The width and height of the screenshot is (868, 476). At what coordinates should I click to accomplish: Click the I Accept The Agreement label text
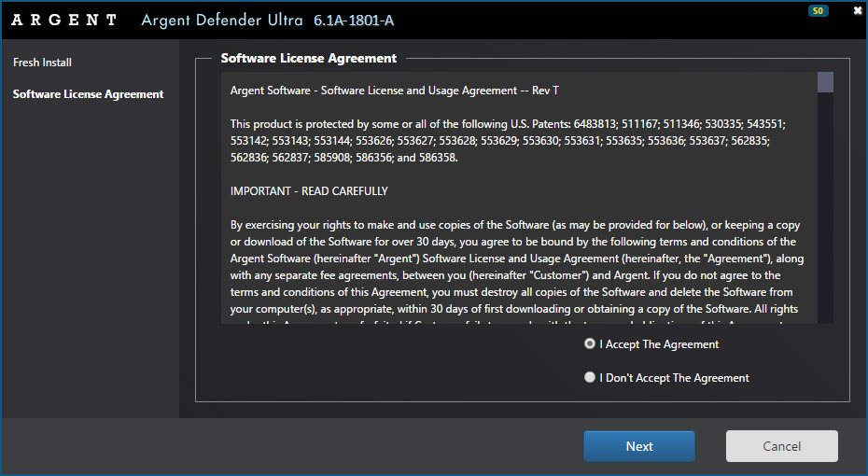click(x=659, y=344)
